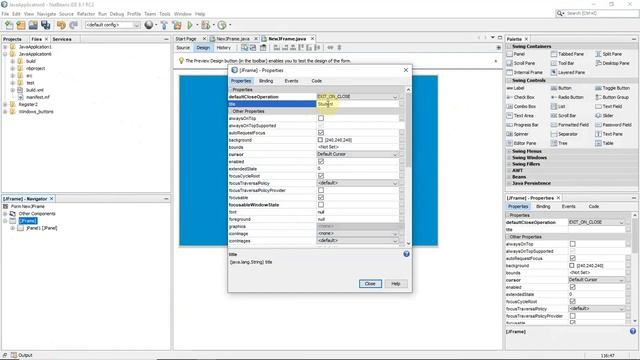Open the Code tab in Properties dialog
The width and height of the screenshot is (640, 360).
(x=317, y=81)
